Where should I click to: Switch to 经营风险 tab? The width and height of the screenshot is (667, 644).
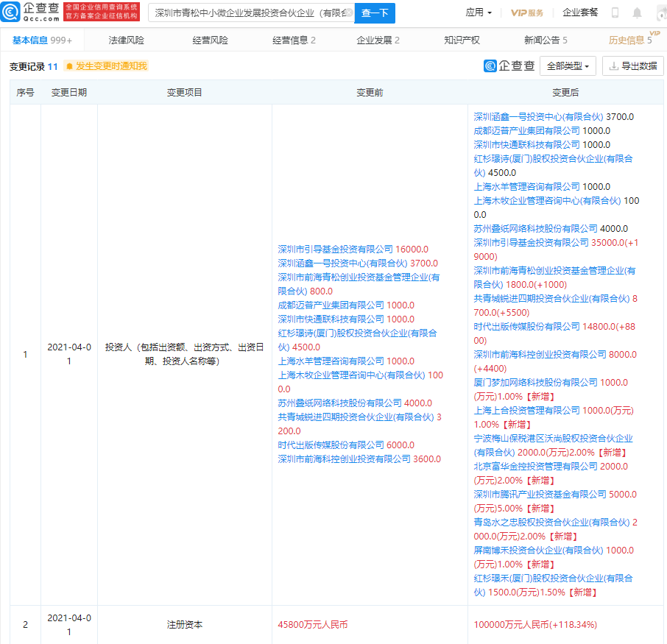pyautogui.click(x=210, y=40)
